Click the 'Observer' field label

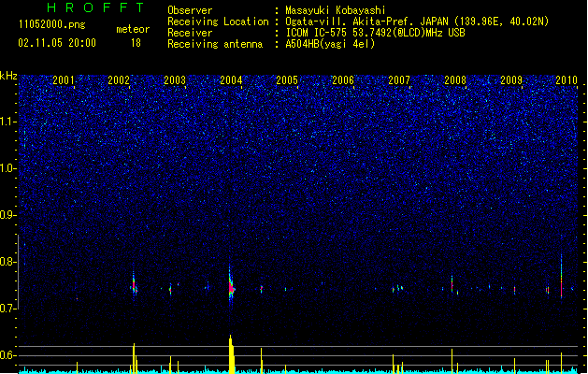[190, 10]
